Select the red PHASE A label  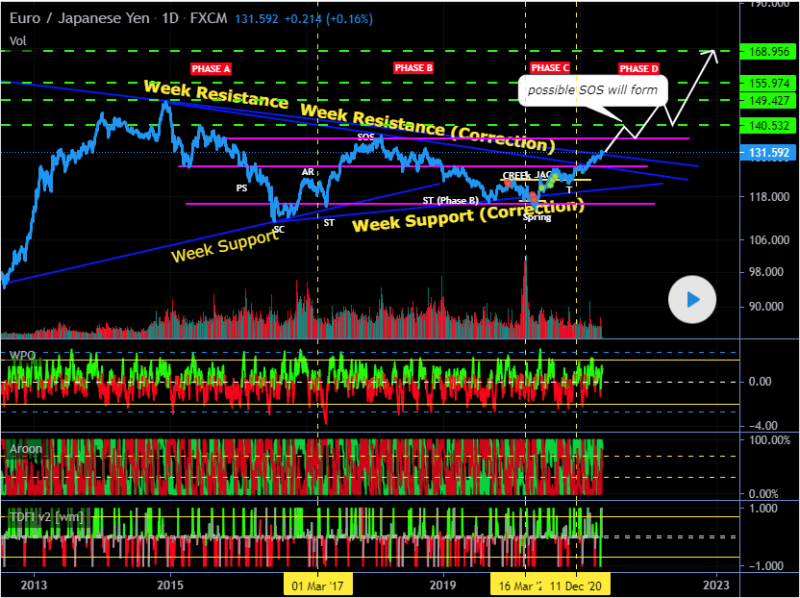click(x=210, y=68)
